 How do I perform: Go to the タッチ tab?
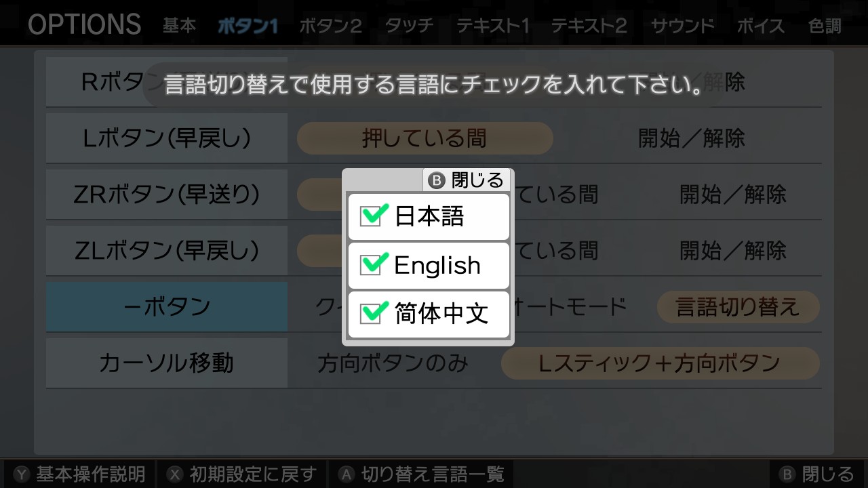pyautogui.click(x=409, y=26)
